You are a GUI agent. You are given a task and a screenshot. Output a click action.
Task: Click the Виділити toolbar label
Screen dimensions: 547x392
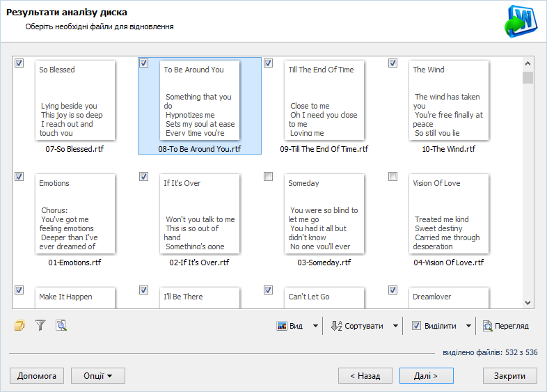click(441, 326)
